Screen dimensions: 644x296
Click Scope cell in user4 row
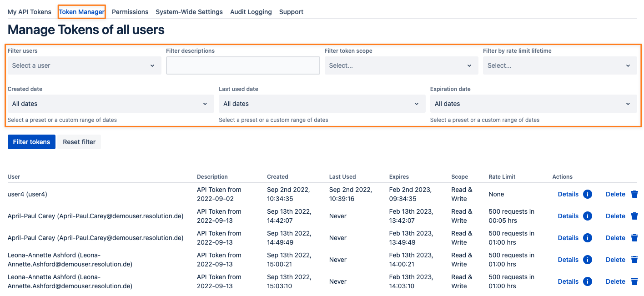(x=462, y=194)
